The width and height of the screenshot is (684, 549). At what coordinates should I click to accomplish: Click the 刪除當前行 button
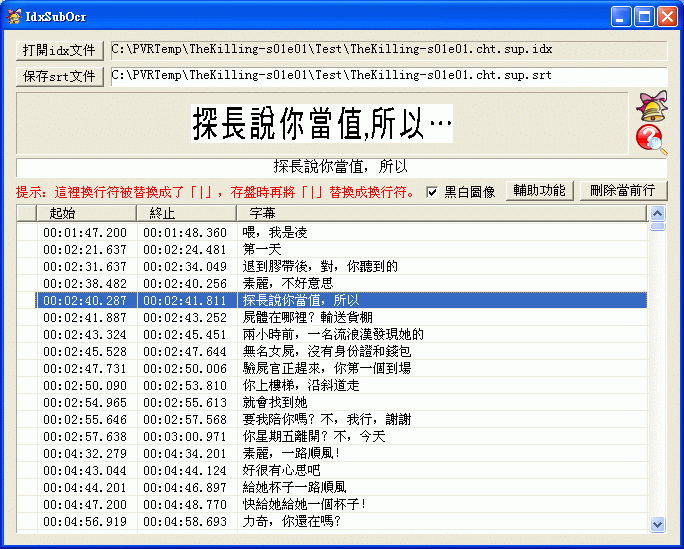pyautogui.click(x=623, y=191)
